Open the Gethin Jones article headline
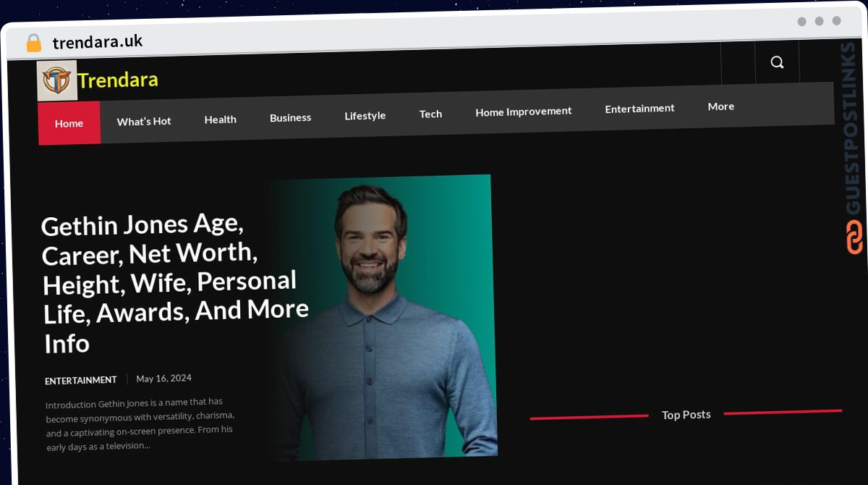This screenshot has height=485, width=868. [175, 283]
